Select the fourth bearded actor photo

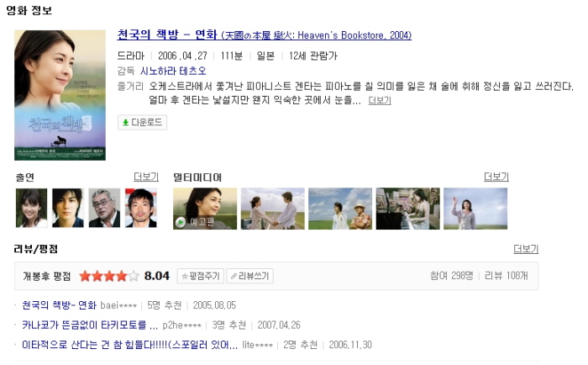(x=140, y=208)
